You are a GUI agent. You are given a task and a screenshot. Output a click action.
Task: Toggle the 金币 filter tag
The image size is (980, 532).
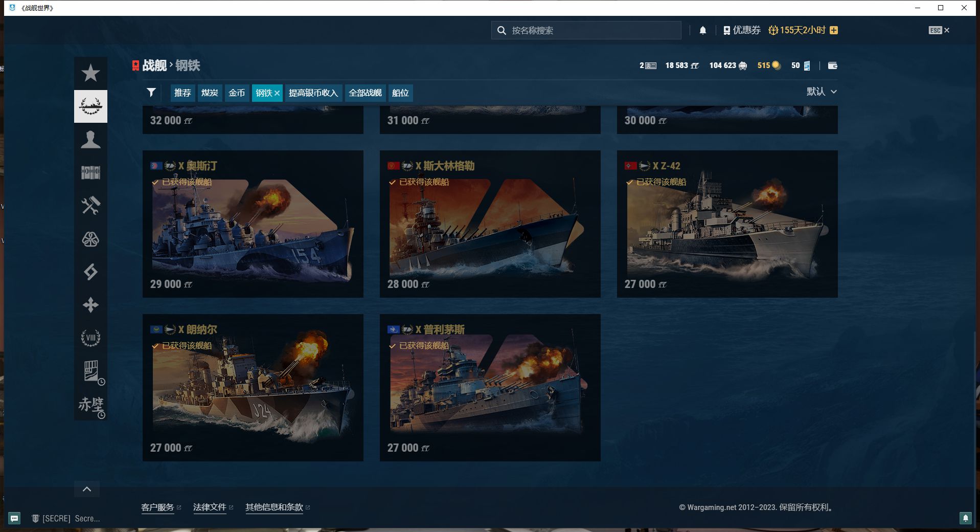click(x=237, y=93)
